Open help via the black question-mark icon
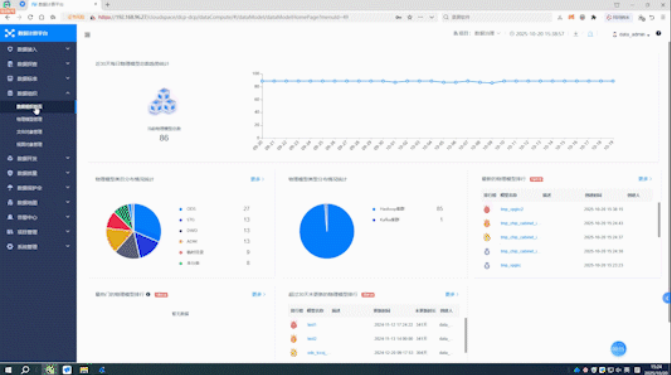 point(658,33)
